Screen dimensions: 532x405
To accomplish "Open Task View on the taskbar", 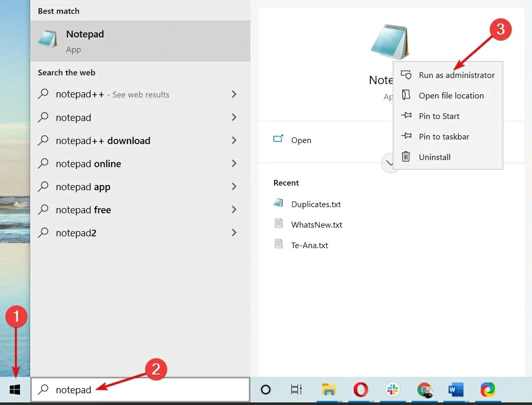I will coord(296,390).
